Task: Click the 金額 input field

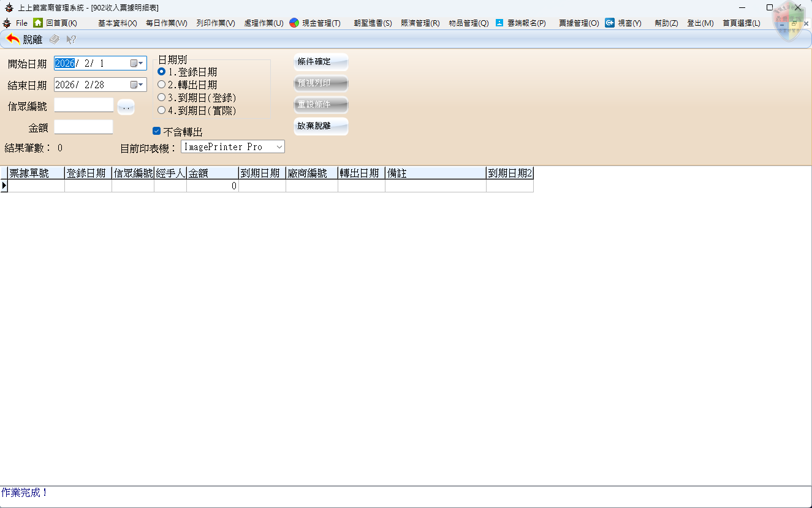Action: (x=83, y=127)
